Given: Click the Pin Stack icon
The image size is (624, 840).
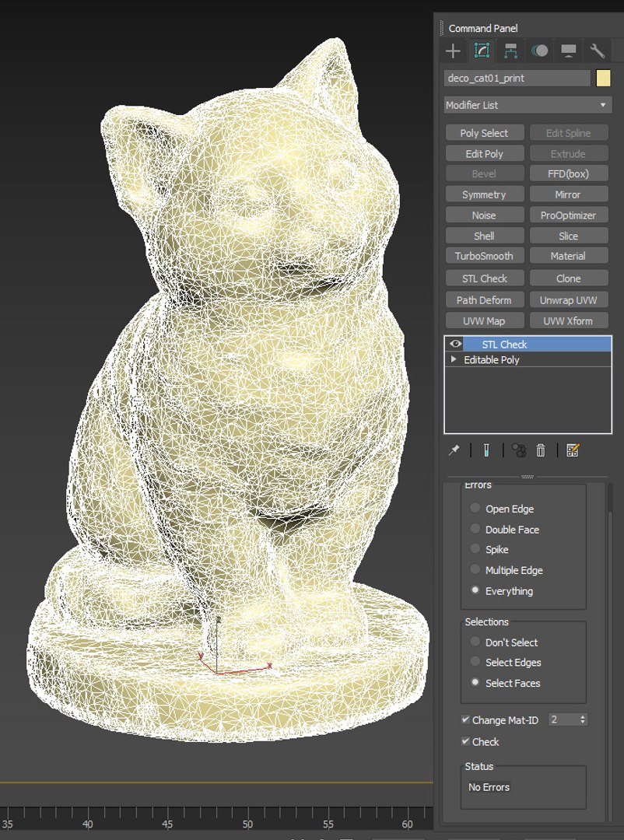Looking at the screenshot, I should (454, 450).
